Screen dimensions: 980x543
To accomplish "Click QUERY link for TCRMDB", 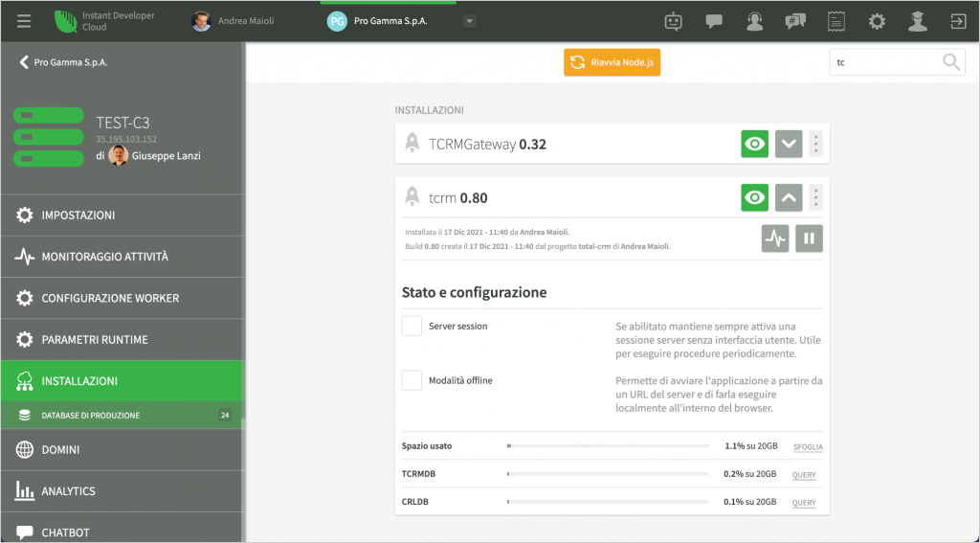I will pyautogui.click(x=804, y=475).
